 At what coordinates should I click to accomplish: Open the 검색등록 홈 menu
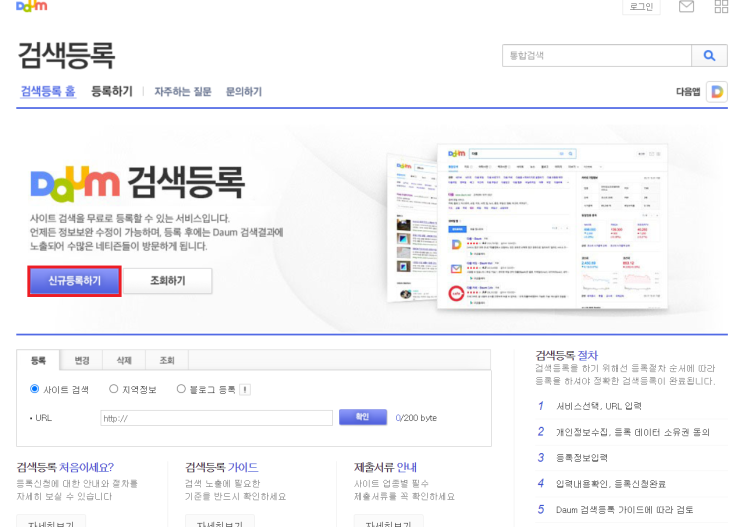coord(48,91)
